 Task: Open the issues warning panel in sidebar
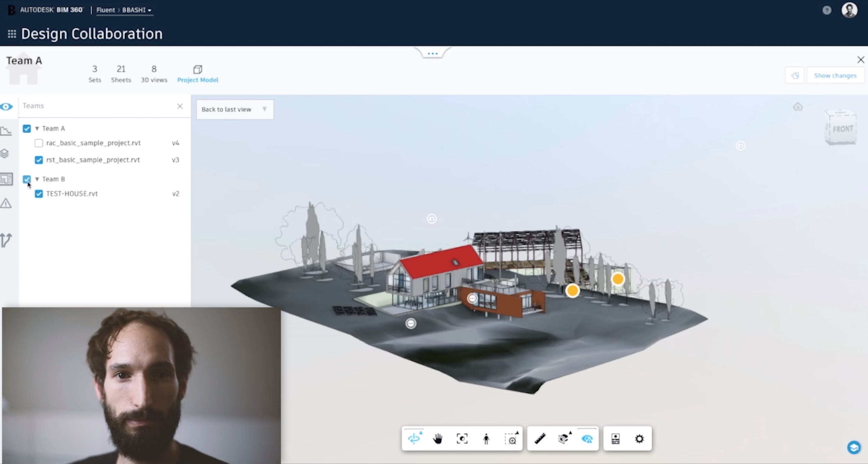[6, 204]
